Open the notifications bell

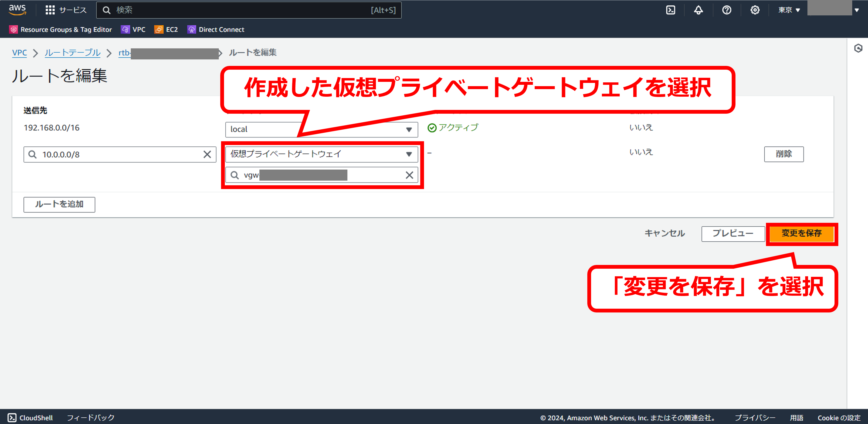pos(699,10)
